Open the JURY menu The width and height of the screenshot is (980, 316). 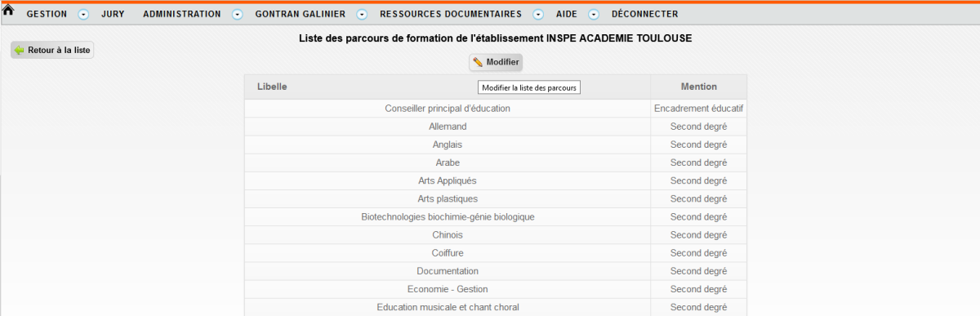point(113,15)
